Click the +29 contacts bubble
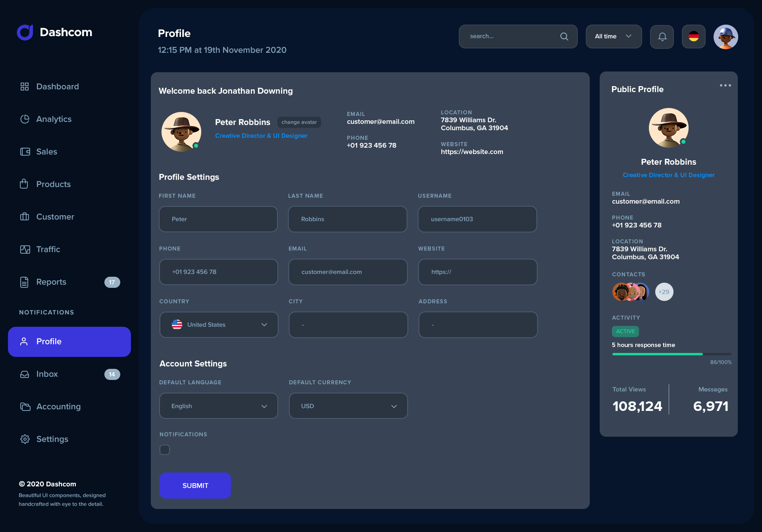Image resolution: width=762 pixels, height=532 pixels. [x=664, y=291]
